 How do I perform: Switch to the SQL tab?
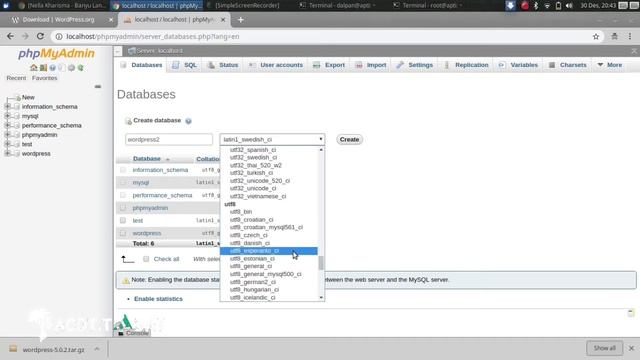tap(184, 65)
